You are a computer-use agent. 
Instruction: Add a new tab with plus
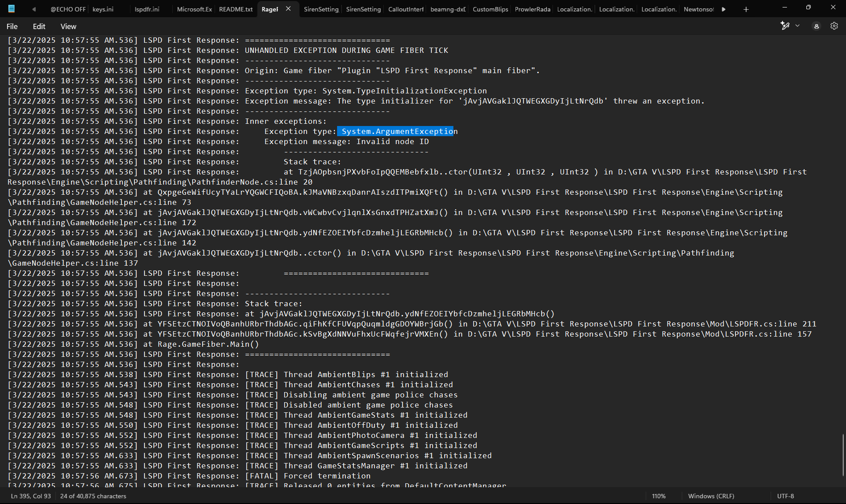(x=746, y=9)
